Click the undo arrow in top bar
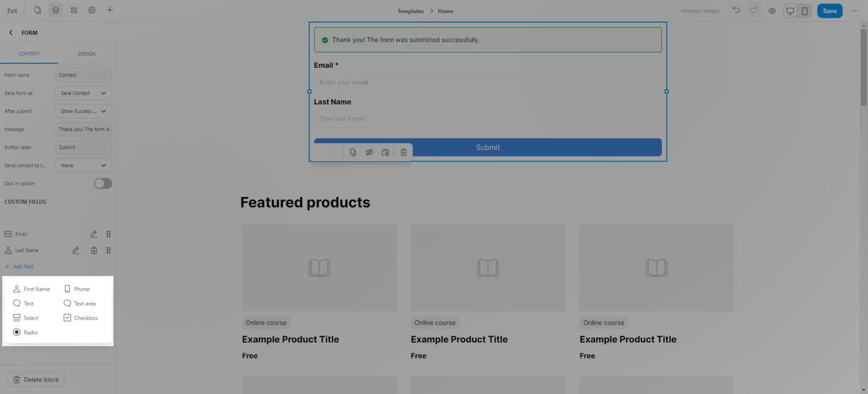The image size is (868, 394). (736, 10)
